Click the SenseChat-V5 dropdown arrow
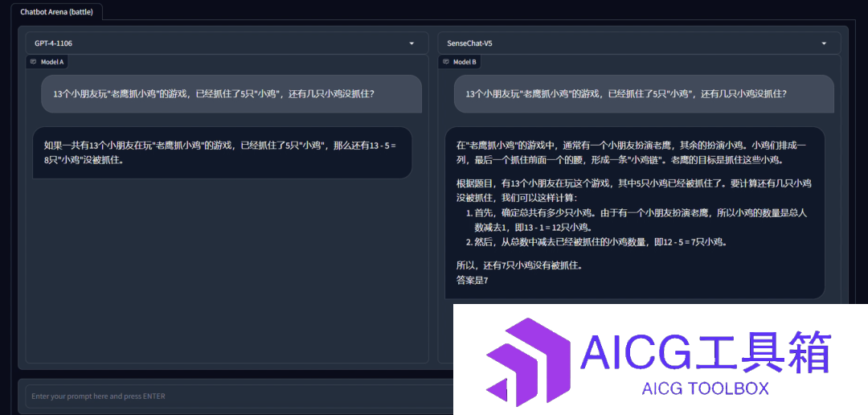Screen dimensions: 868x415 (x=824, y=43)
